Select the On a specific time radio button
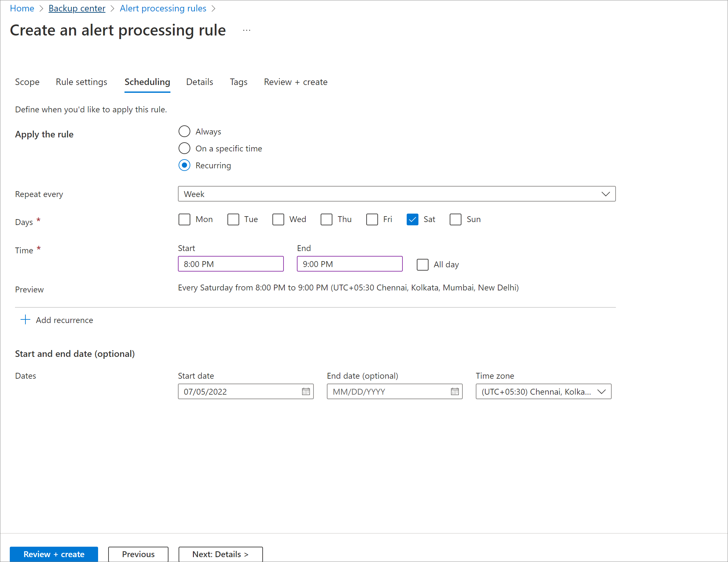The height and width of the screenshot is (562, 728). click(185, 148)
